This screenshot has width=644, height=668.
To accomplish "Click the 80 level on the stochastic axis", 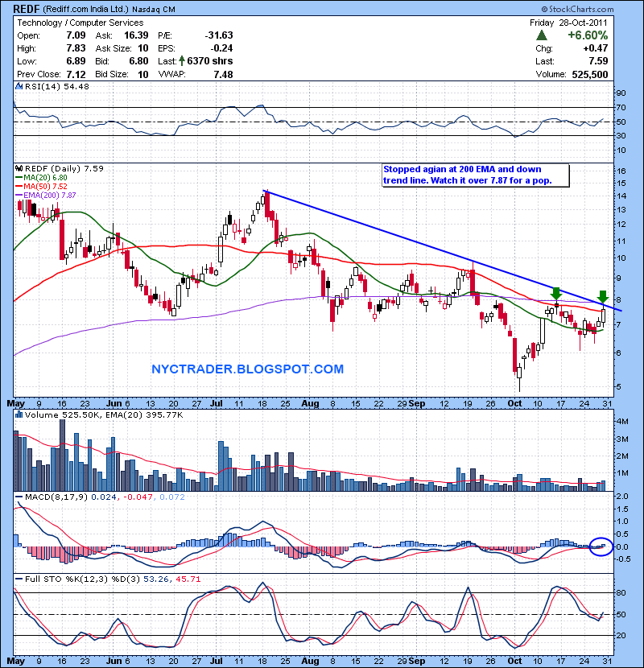I will (x=621, y=593).
